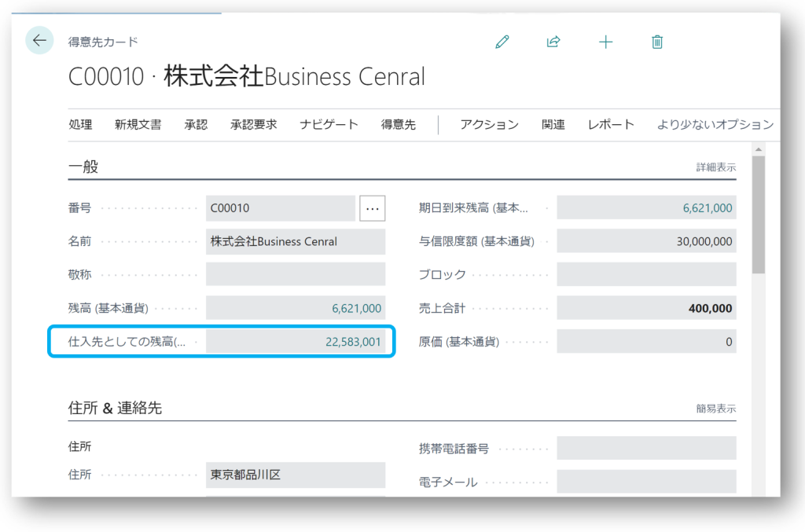Screen dimensions: 805x532
Task: Open the 仕入先としての残高 value 22,583,001
Action: pyautogui.click(x=353, y=342)
